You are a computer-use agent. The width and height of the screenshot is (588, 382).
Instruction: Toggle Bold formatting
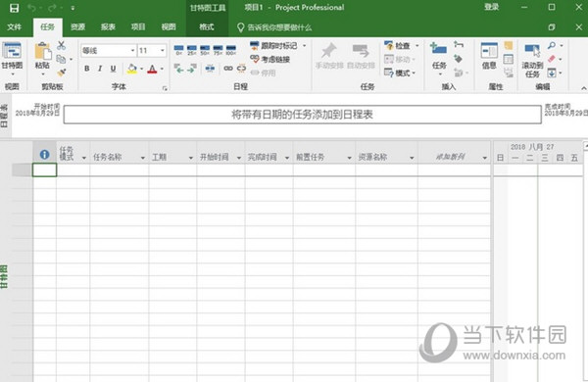tap(87, 69)
